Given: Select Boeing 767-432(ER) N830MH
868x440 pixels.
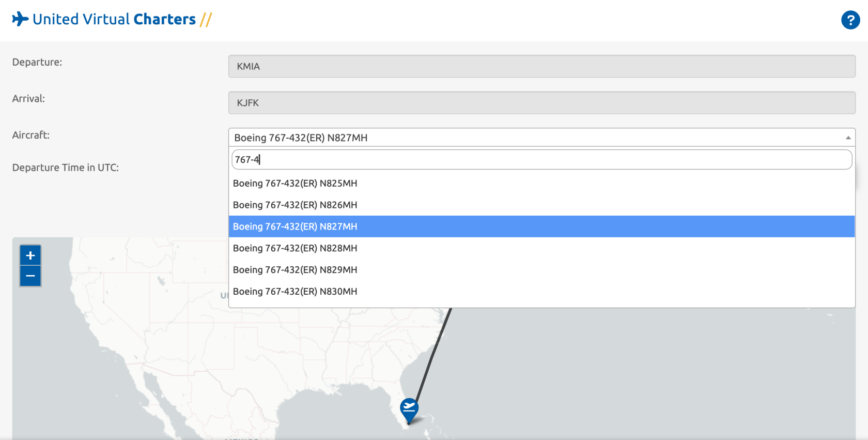Looking at the screenshot, I should pyautogui.click(x=541, y=292).
